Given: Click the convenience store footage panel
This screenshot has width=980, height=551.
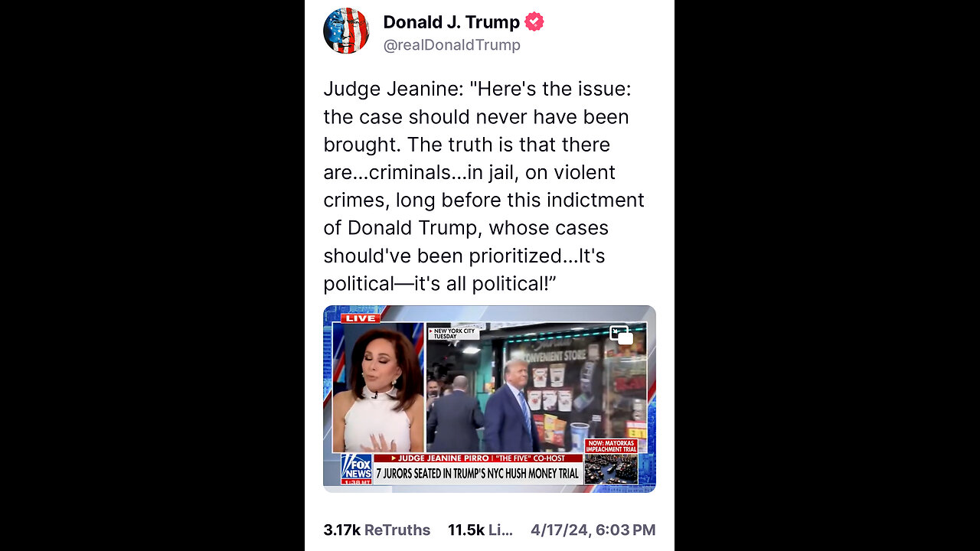Looking at the screenshot, I should [536, 387].
